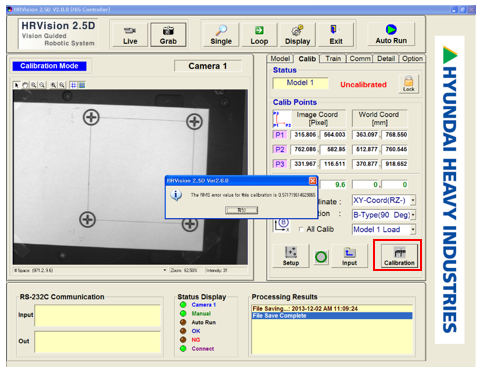This screenshot has height=373, width=481.
Task: Run a Single inspection
Action: [x=221, y=35]
